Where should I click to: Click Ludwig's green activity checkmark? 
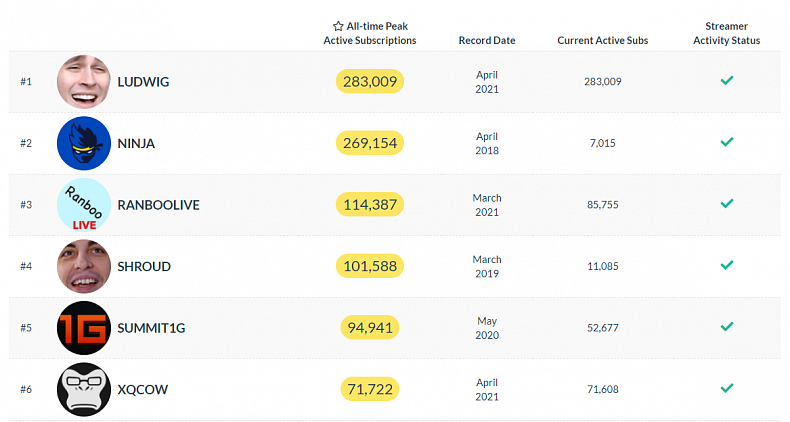[727, 81]
